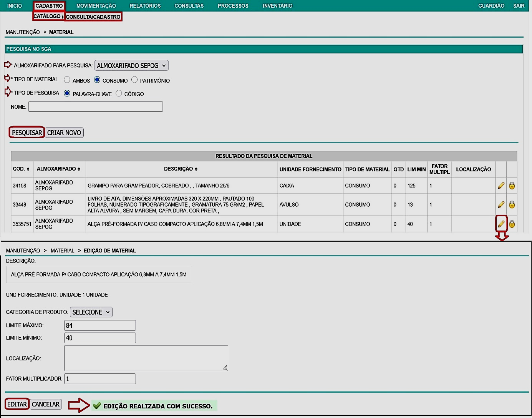532x418 pixels.
Task: Focus the LIMITE MÁXIMO field
Action: (100, 325)
